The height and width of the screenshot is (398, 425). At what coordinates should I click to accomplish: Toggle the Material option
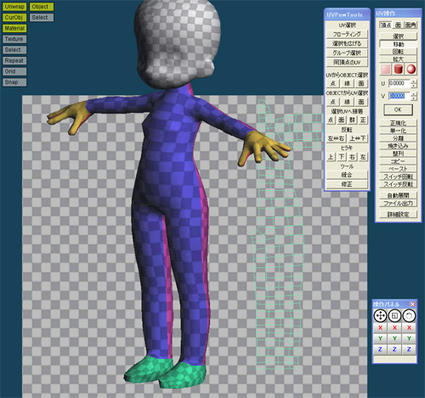click(x=15, y=28)
